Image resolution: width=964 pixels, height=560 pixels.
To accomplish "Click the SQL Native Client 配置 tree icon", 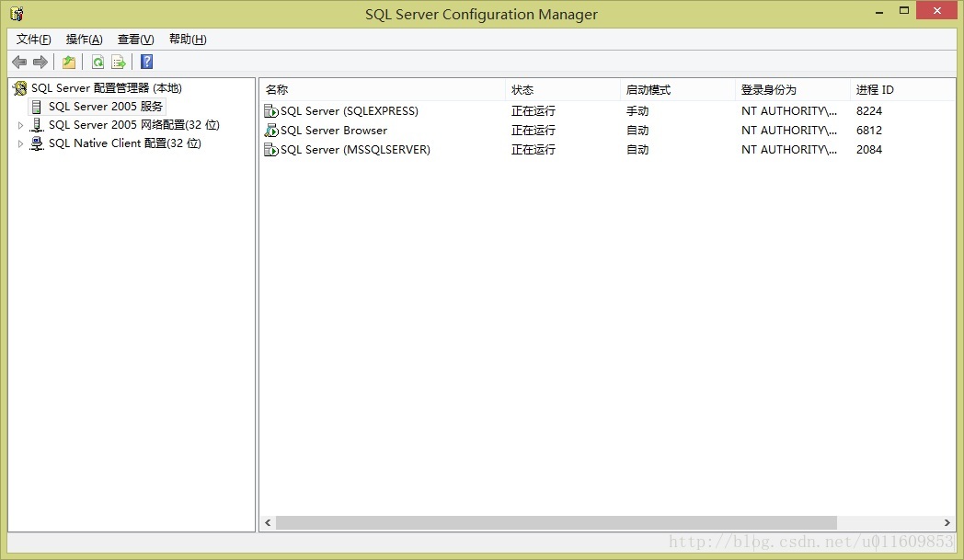I will (x=37, y=143).
